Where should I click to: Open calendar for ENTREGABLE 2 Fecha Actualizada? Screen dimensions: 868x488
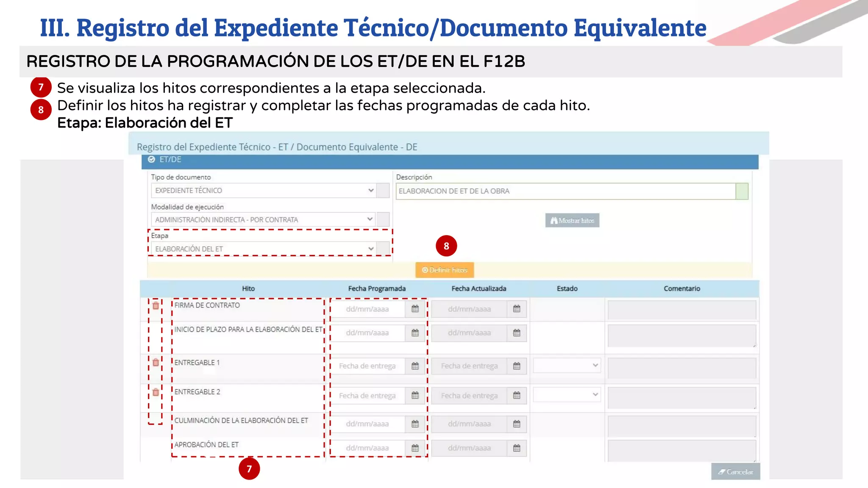click(x=517, y=395)
